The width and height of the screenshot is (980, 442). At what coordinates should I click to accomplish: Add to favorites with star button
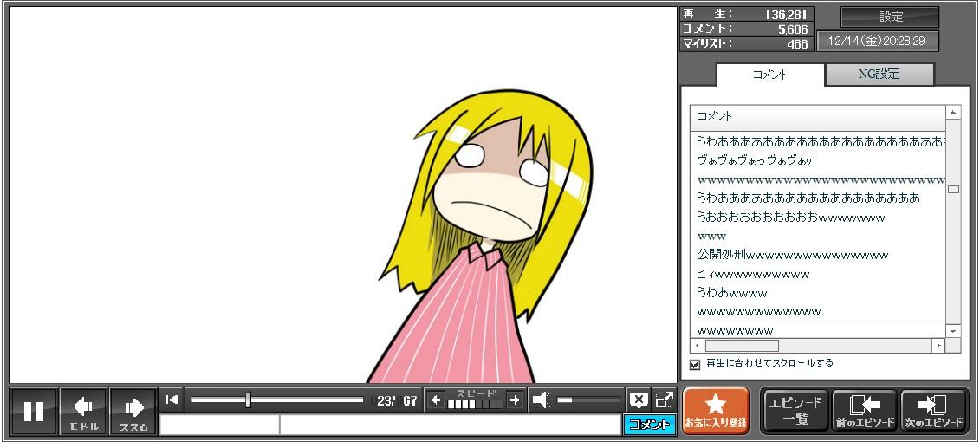tap(715, 411)
